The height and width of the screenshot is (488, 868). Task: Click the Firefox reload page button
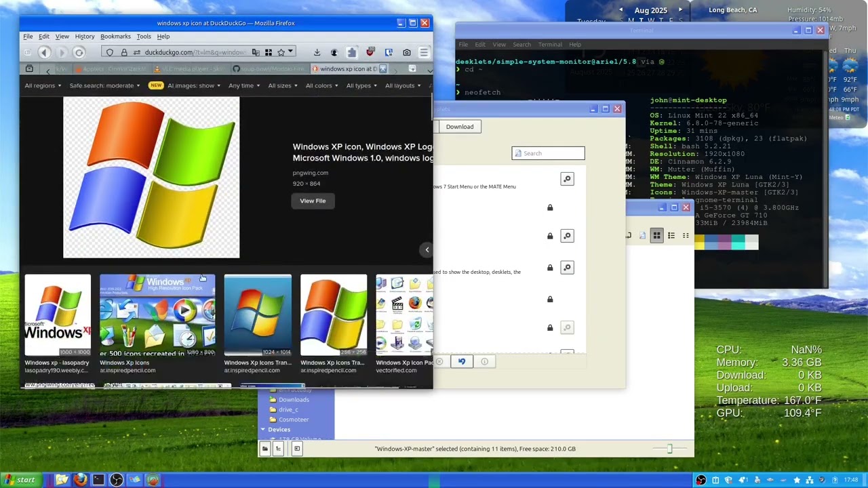(79, 52)
